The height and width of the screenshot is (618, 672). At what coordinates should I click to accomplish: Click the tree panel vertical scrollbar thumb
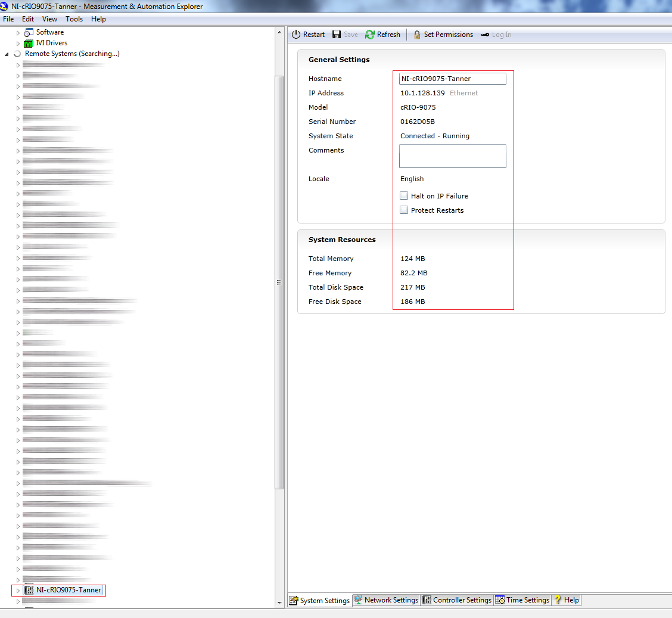coord(279,282)
